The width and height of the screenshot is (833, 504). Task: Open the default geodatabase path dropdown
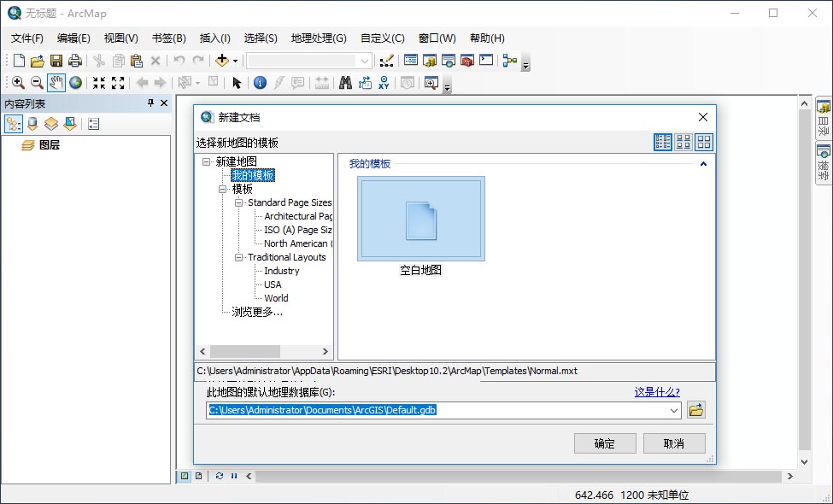[x=674, y=410]
